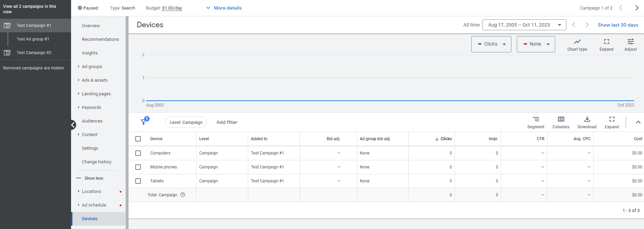644x229 pixels.
Task: Click the Device column header
Action: [156, 139]
